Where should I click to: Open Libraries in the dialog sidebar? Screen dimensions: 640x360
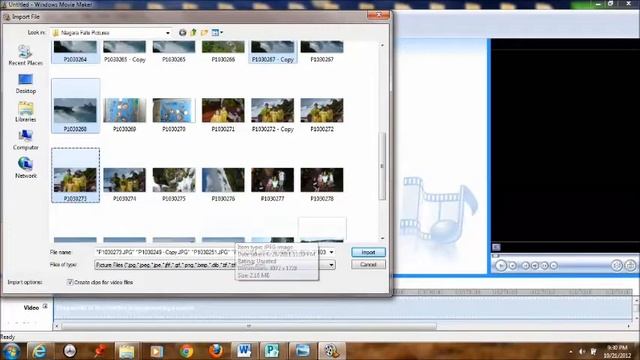(x=25, y=111)
